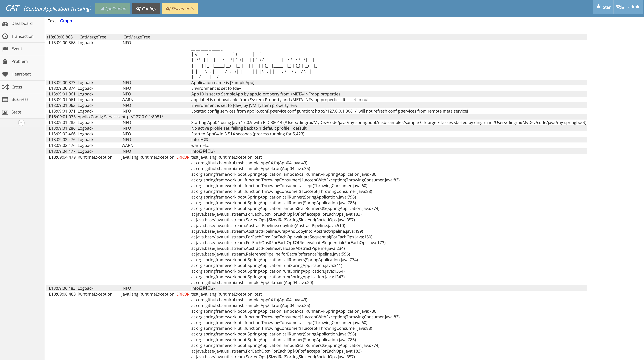Open the Configs menu
The height and width of the screenshot is (360, 644).
[146, 9]
